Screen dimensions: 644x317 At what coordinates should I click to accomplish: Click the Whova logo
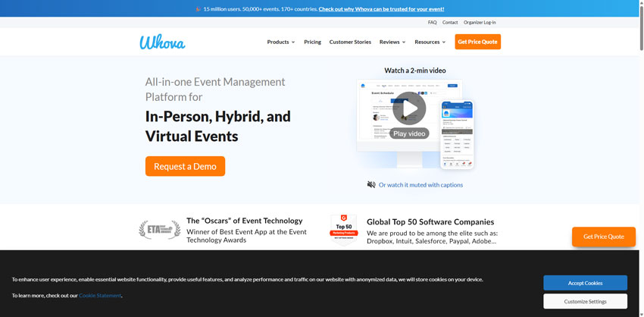pos(162,42)
